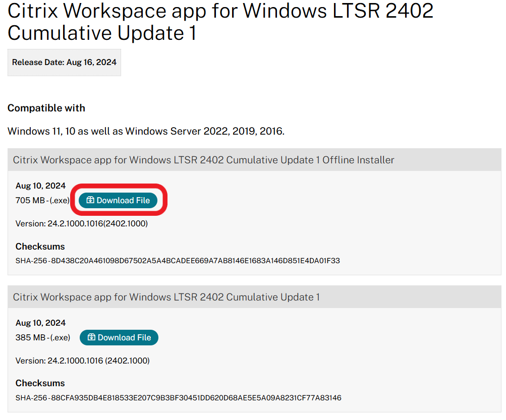The width and height of the screenshot is (506, 420).
Task: Click the 'Compatible with' heading
Action: [x=46, y=108]
